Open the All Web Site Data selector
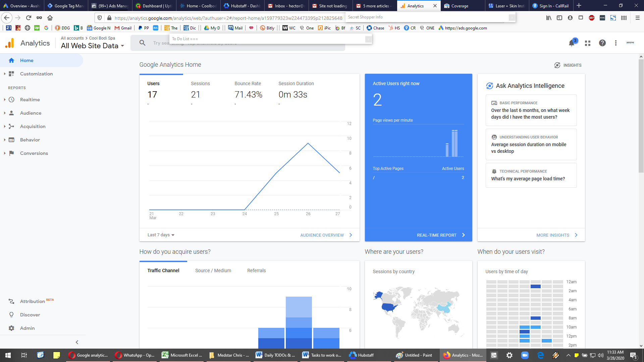 point(93,46)
